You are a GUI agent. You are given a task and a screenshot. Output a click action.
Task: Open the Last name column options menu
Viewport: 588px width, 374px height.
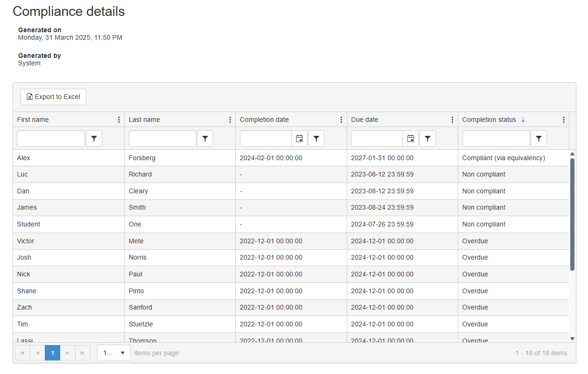[230, 120]
